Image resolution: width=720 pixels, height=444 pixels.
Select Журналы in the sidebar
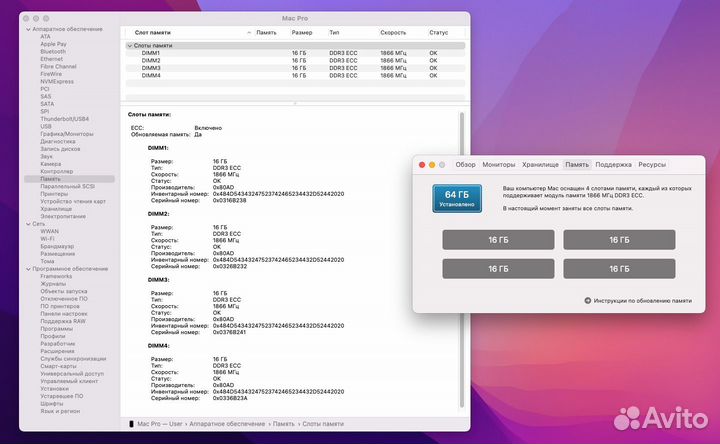click(53, 284)
